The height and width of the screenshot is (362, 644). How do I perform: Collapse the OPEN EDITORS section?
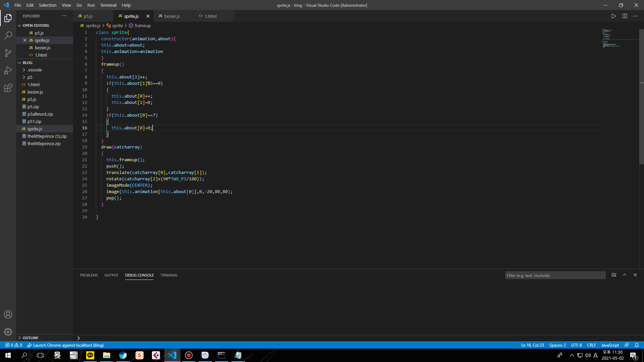[x=36, y=25]
